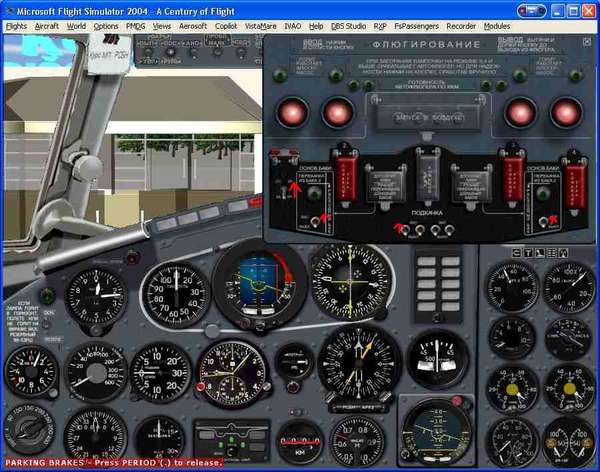Open the Views menu
This screenshot has width=600, height=472.
point(161,26)
